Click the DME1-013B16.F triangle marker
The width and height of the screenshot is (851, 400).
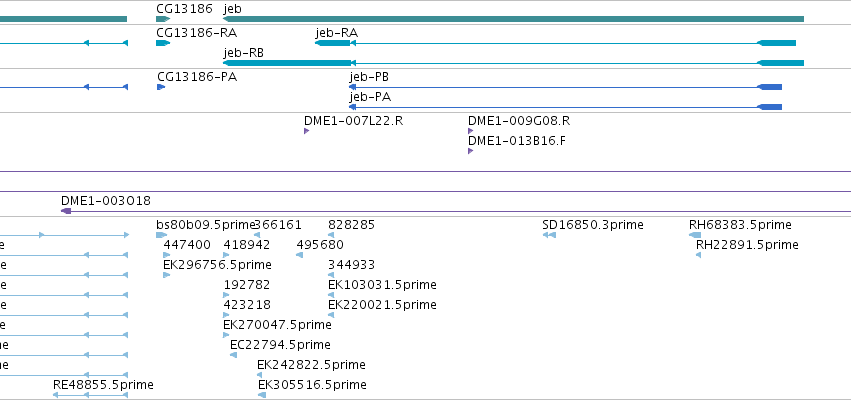tap(471, 151)
